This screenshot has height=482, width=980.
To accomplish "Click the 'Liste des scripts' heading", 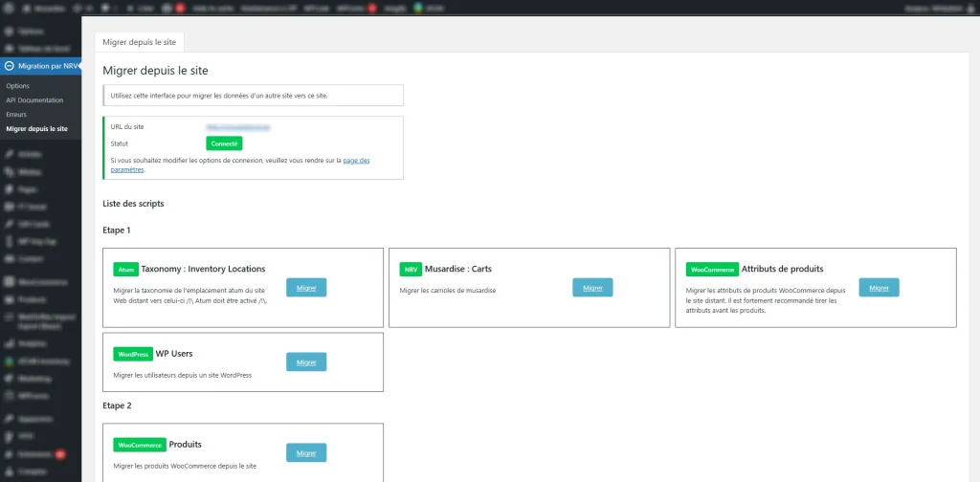I will [133, 204].
